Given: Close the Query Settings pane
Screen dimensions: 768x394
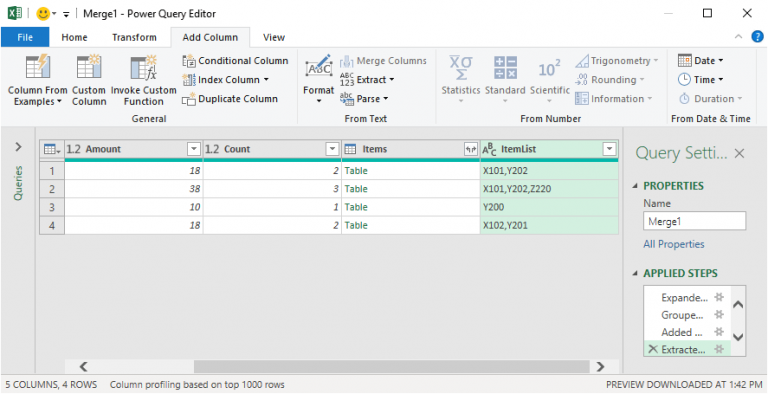Looking at the screenshot, I should (739, 153).
